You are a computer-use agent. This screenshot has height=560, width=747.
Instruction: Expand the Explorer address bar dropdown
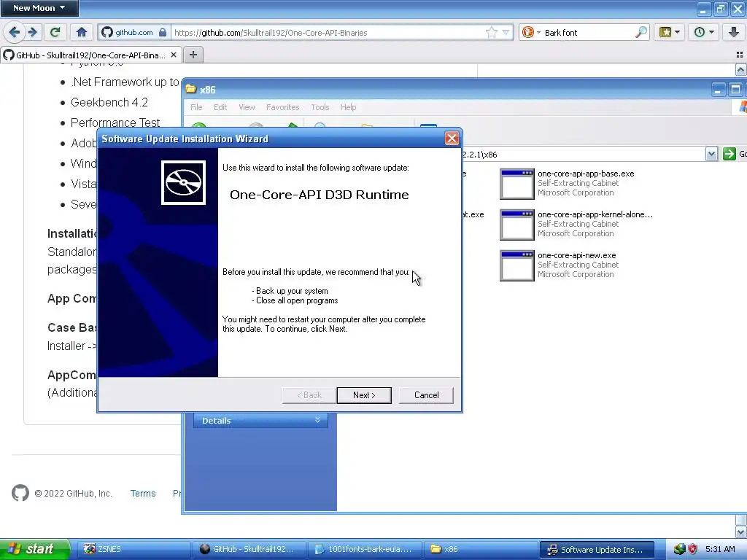[x=711, y=154]
